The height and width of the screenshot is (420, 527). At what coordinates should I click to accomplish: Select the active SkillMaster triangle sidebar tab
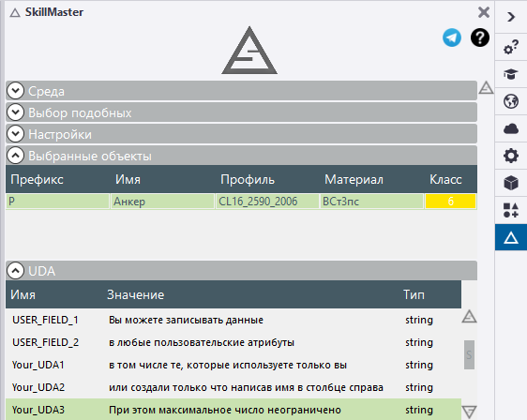511,237
